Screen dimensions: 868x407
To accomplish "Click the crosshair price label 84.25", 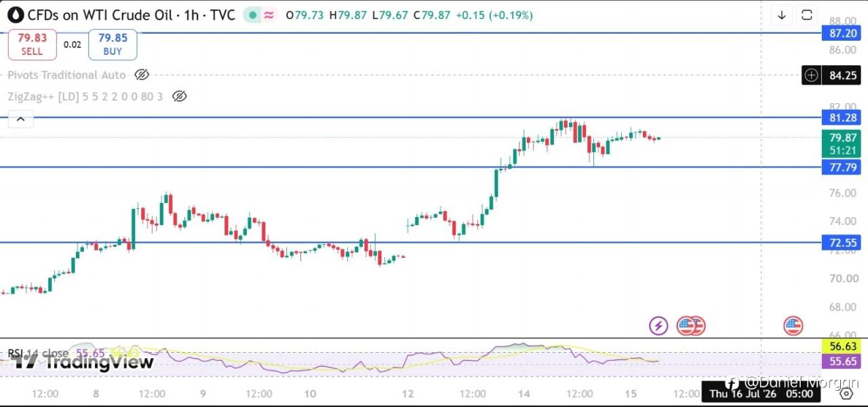I will pos(842,75).
